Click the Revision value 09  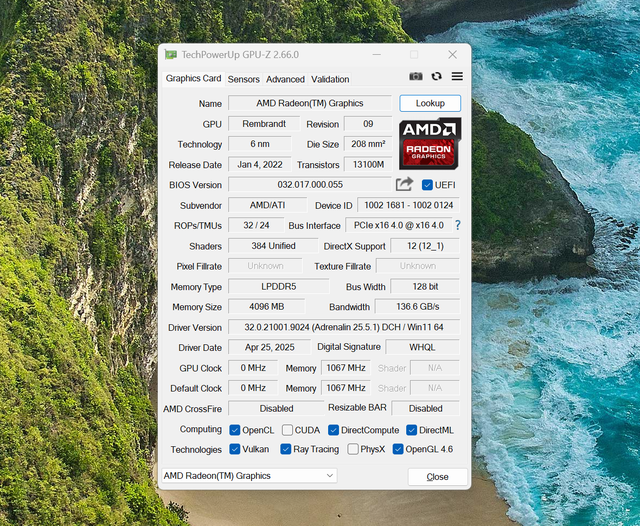click(368, 124)
